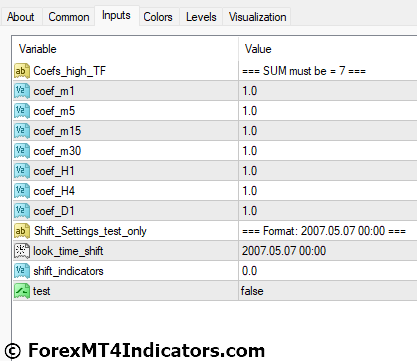Click the double-type icon next to coef_H4
Viewport: 417px width, 361px height.
pos(22,191)
